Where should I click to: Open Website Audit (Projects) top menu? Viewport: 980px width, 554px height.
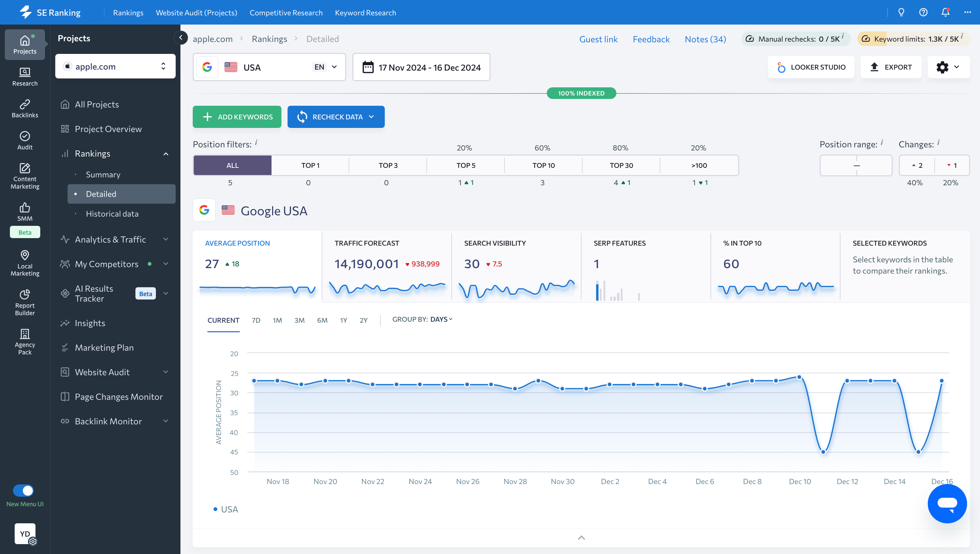click(x=196, y=13)
